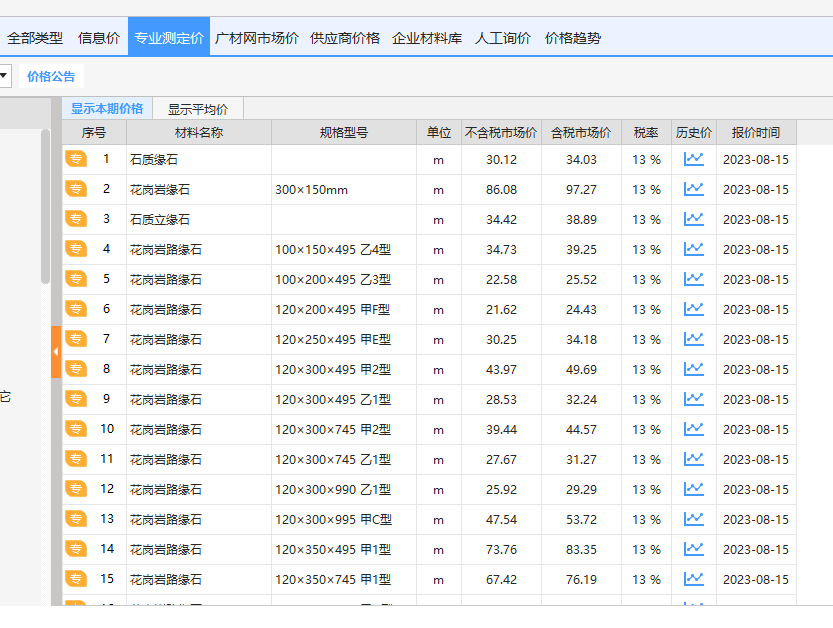
Task: Click the orange 专 badge in row 15
Action: (76, 579)
